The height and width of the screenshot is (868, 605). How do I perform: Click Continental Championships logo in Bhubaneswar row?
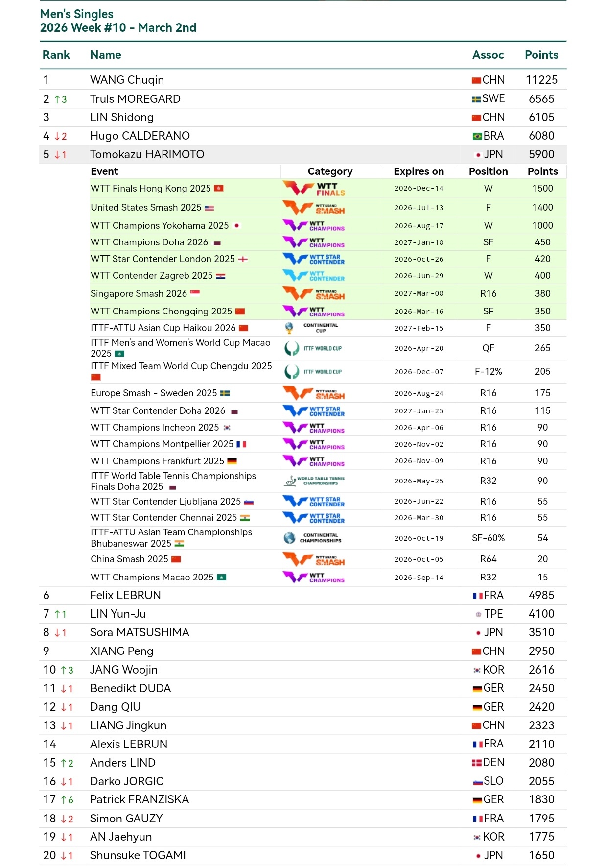tap(313, 538)
